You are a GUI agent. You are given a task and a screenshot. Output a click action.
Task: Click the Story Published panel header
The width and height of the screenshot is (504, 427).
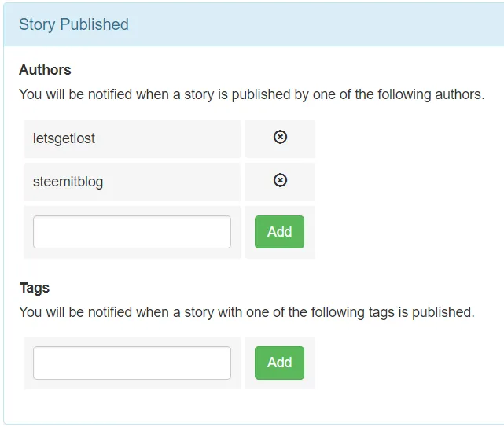254,24
